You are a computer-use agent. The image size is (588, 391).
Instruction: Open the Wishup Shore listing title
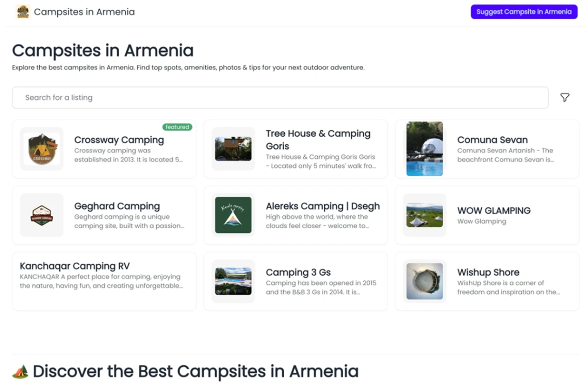coord(488,273)
